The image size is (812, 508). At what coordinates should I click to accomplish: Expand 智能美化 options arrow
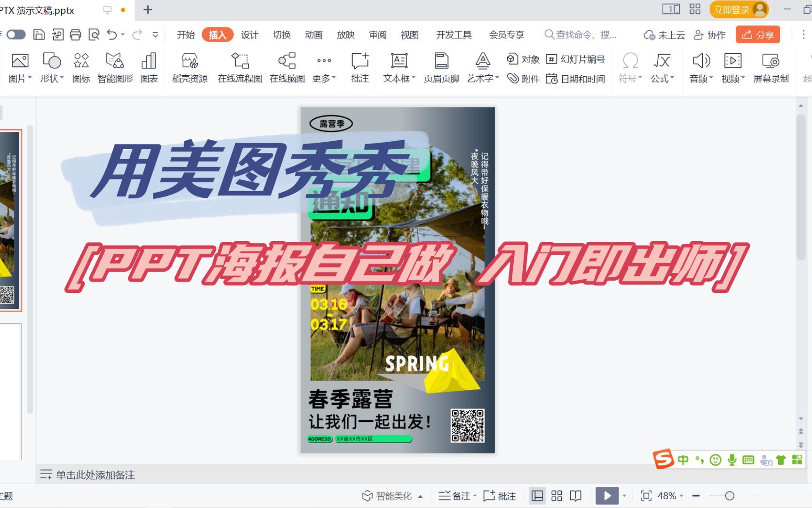click(x=420, y=496)
